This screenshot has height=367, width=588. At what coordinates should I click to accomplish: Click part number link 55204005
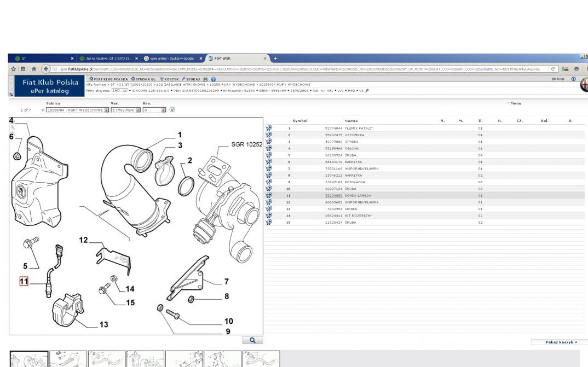click(333, 195)
